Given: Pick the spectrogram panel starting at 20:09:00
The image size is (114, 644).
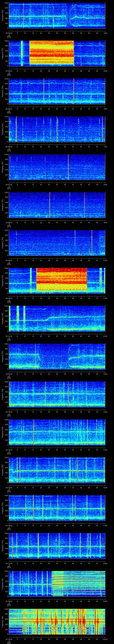Looking at the screenshot, I should (57, 243).
